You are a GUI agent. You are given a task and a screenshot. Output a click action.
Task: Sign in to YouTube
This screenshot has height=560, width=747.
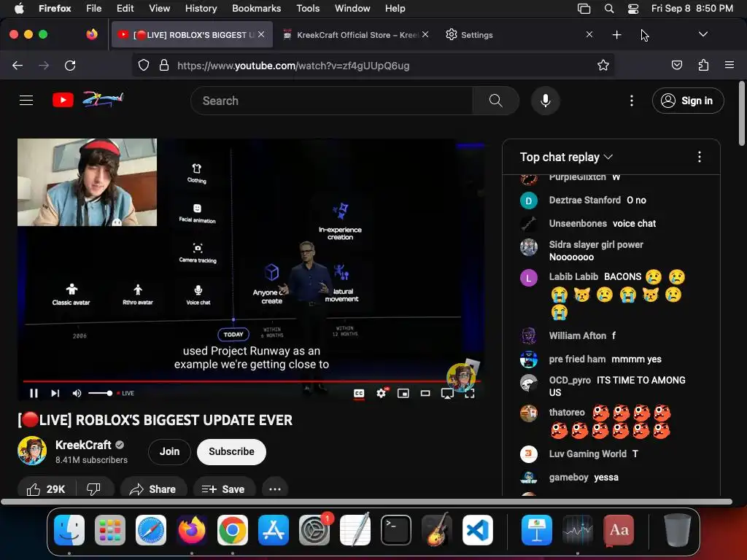(x=688, y=101)
